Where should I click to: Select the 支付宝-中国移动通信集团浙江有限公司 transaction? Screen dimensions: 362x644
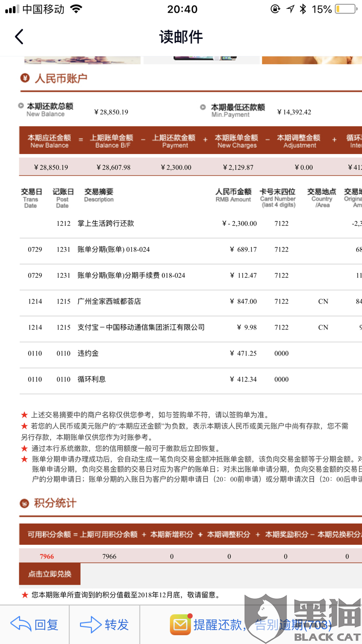141,327
